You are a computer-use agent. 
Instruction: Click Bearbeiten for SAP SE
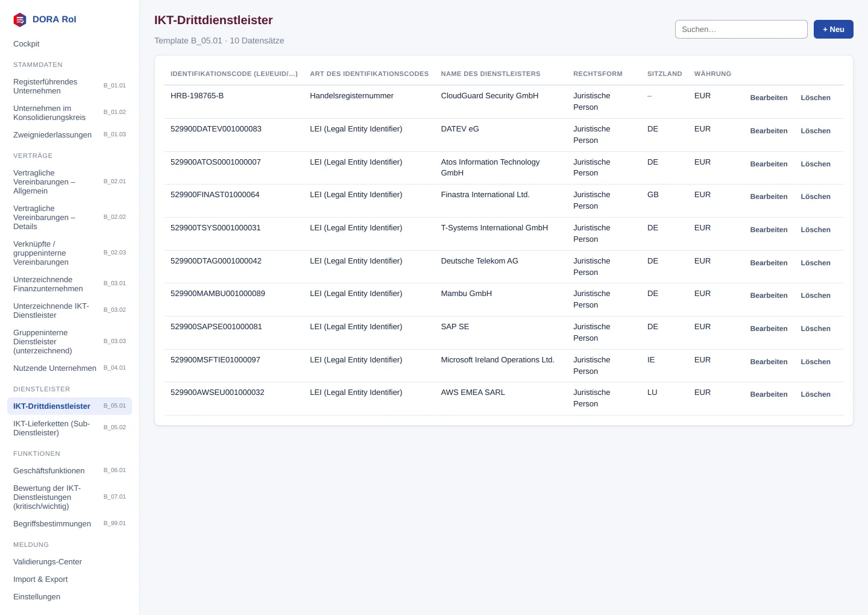tap(769, 329)
